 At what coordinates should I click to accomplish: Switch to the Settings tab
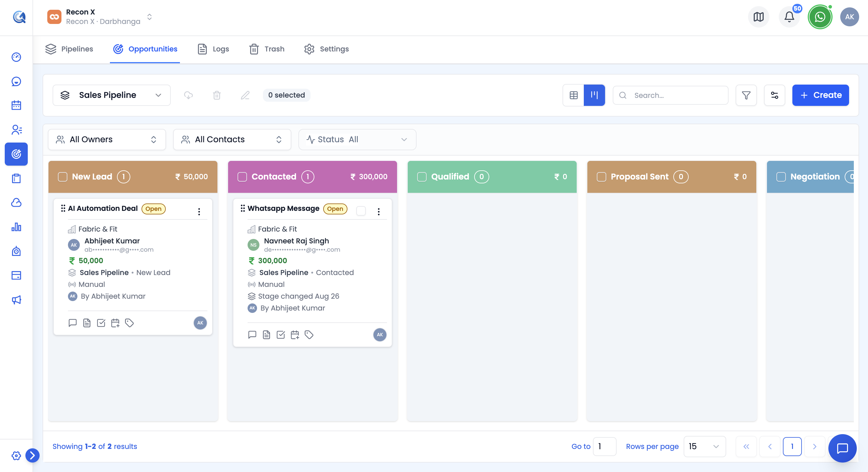point(326,49)
